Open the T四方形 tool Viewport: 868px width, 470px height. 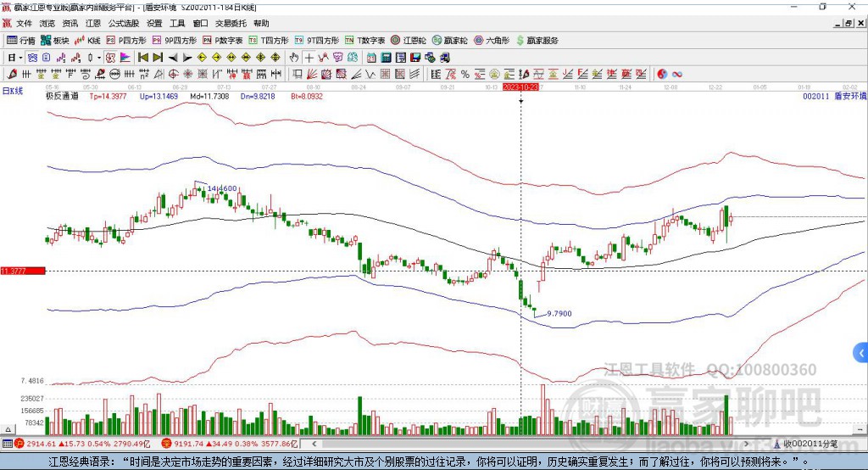(269, 41)
